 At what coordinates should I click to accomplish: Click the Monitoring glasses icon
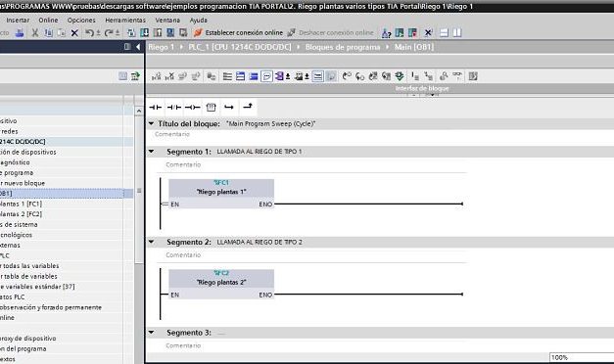click(x=457, y=75)
